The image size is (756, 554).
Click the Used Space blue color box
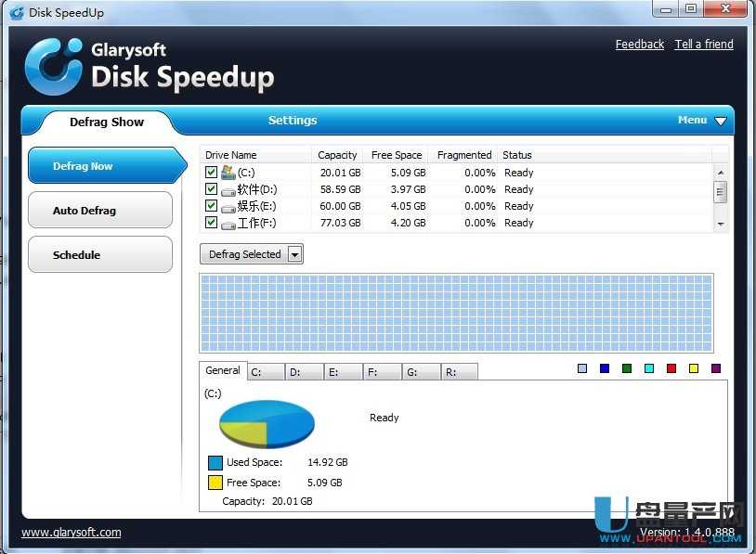pyautogui.click(x=215, y=462)
